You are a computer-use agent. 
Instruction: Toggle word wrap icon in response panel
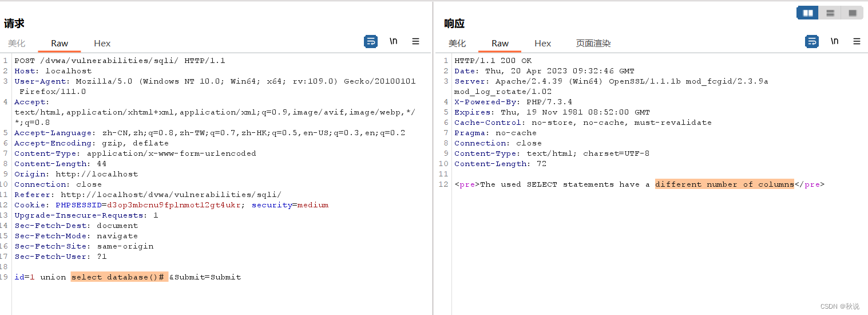(x=812, y=41)
